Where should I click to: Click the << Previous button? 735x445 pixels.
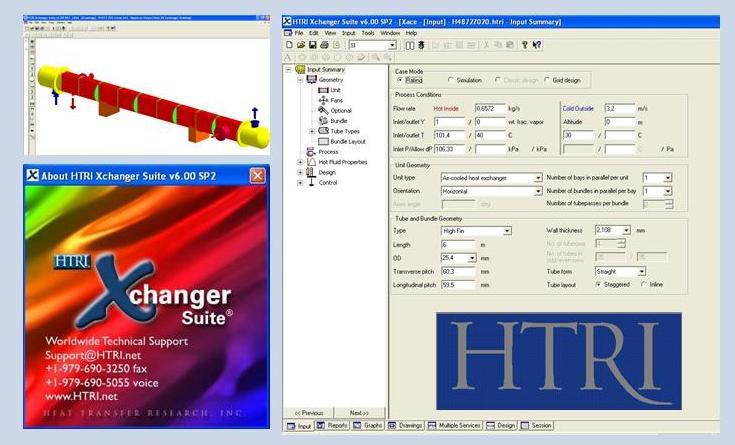click(x=308, y=413)
